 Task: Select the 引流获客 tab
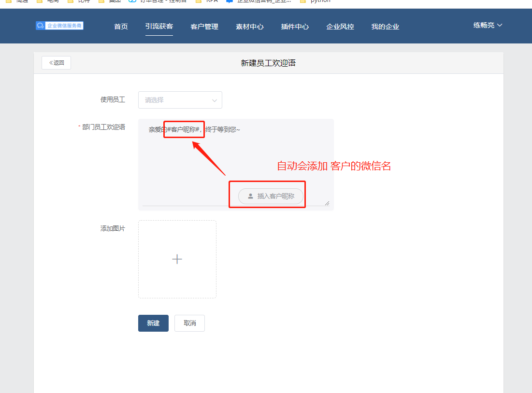159,27
